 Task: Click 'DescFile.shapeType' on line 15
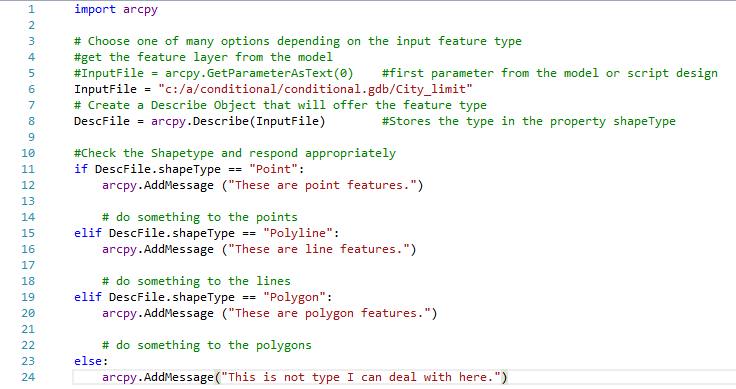[172, 233]
